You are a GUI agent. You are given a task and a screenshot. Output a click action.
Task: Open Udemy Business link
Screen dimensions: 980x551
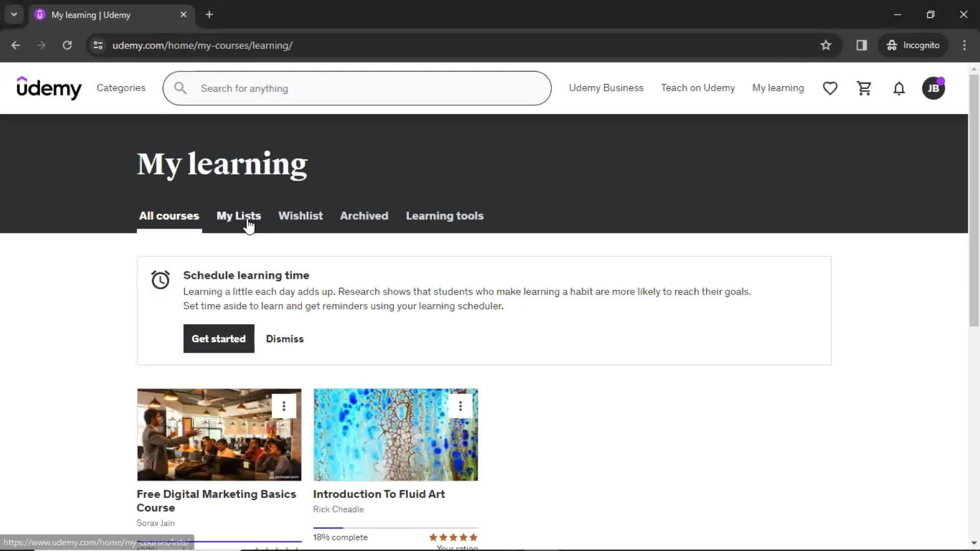pos(606,88)
